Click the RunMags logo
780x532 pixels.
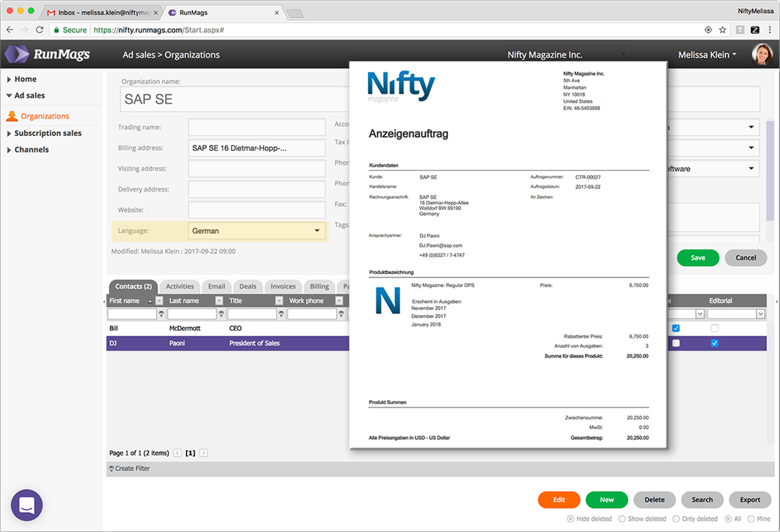click(48, 54)
